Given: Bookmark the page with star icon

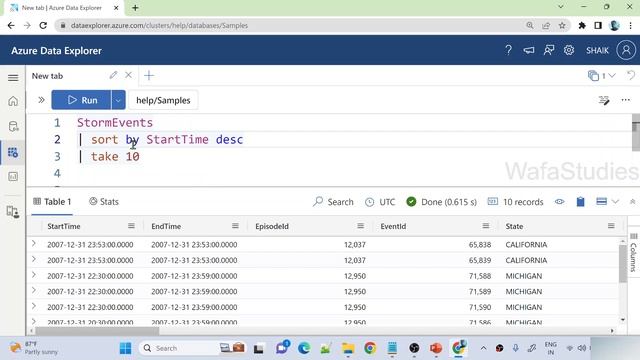Looking at the screenshot, I should coord(562,25).
